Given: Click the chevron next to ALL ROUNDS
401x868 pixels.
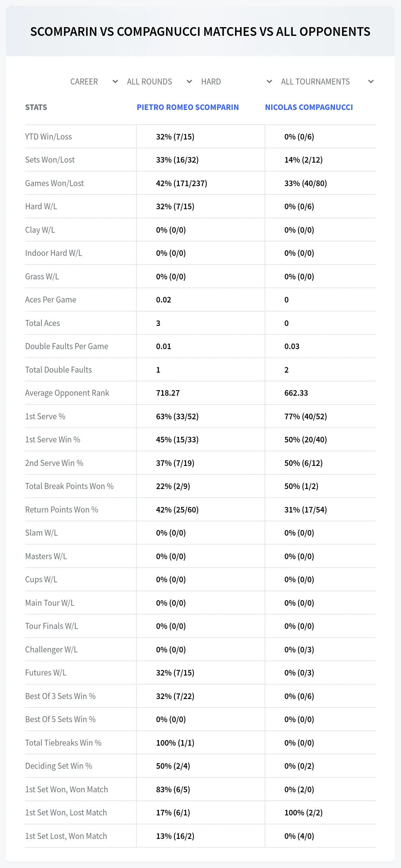Looking at the screenshot, I should [x=189, y=82].
